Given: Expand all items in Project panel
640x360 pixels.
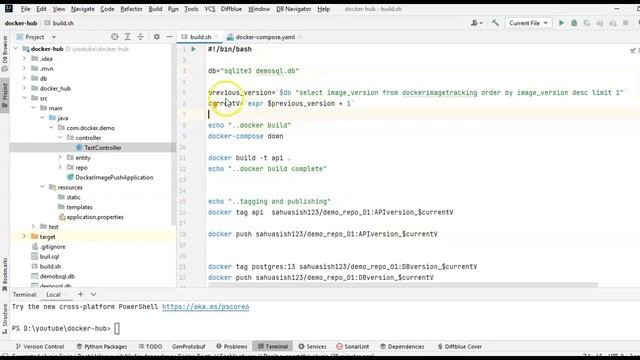Looking at the screenshot, I should pos(127,37).
